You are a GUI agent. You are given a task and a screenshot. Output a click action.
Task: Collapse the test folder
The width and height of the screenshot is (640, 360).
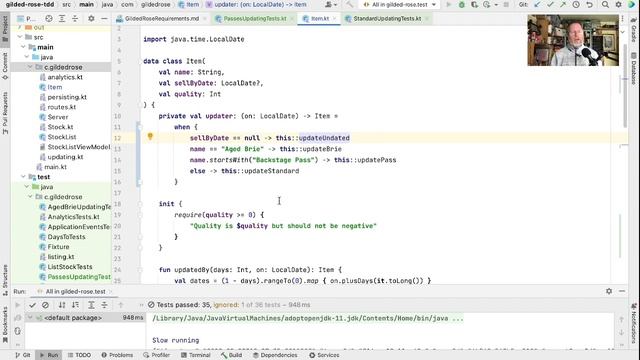[23, 177]
